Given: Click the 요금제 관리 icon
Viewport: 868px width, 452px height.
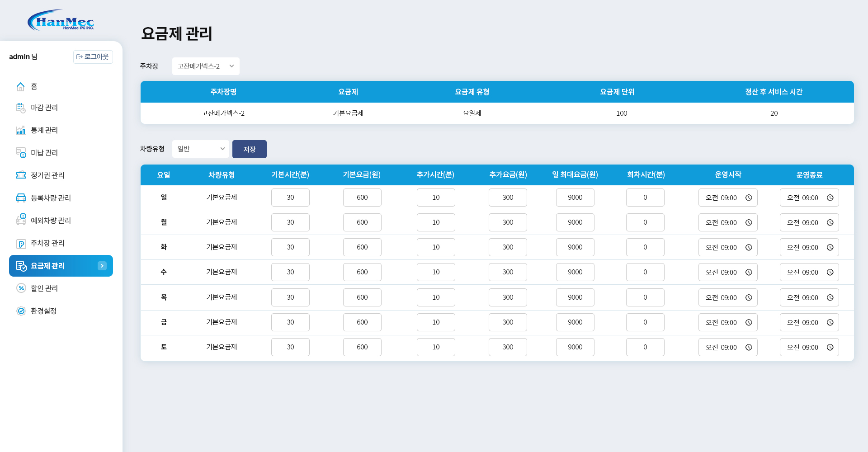Looking at the screenshot, I should click(21, 266).
